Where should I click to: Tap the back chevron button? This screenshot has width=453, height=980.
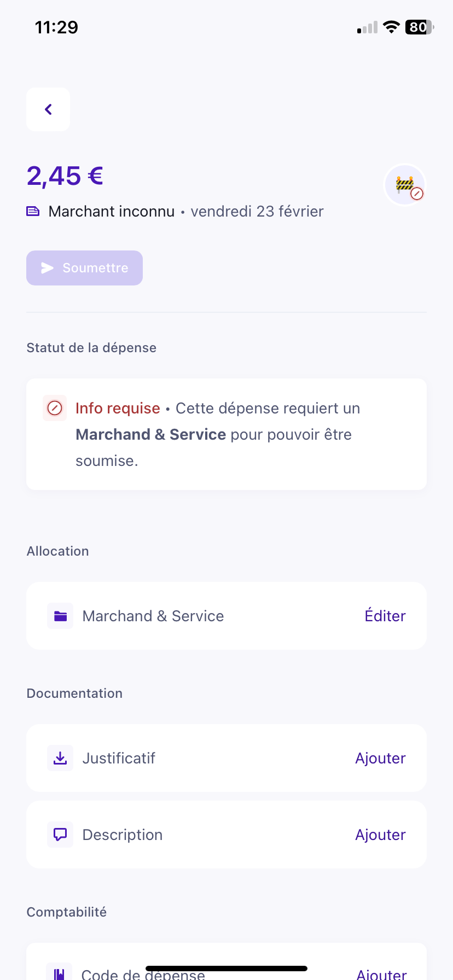(48, 109)
